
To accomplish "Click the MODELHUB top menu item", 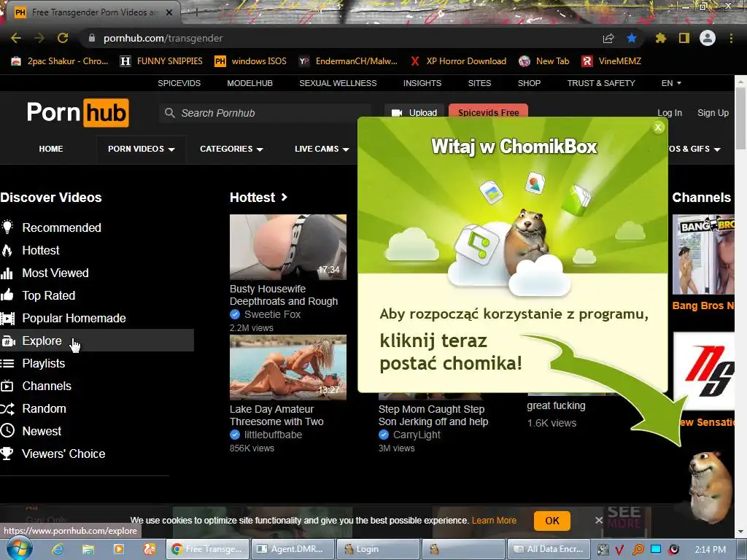I will coord(249,83).
